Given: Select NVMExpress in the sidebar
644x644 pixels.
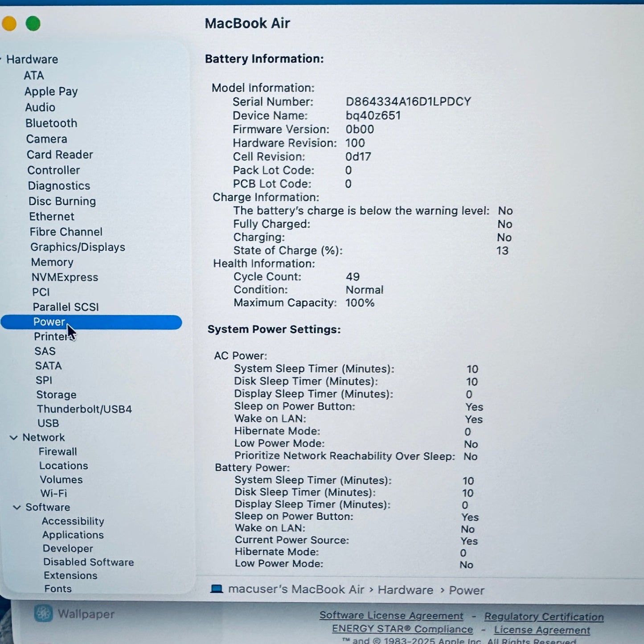Looking at the screenshot, I should click(65, 277).
